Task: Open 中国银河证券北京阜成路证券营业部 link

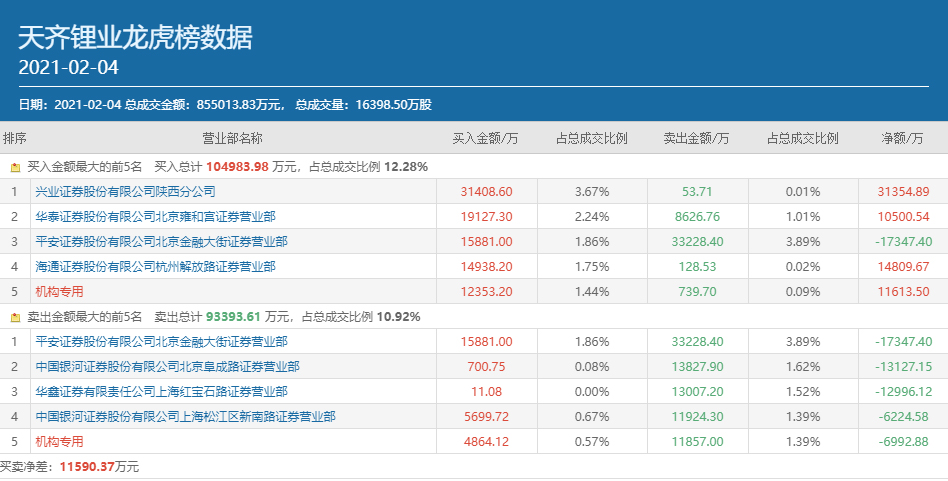Action: [167, 366]
